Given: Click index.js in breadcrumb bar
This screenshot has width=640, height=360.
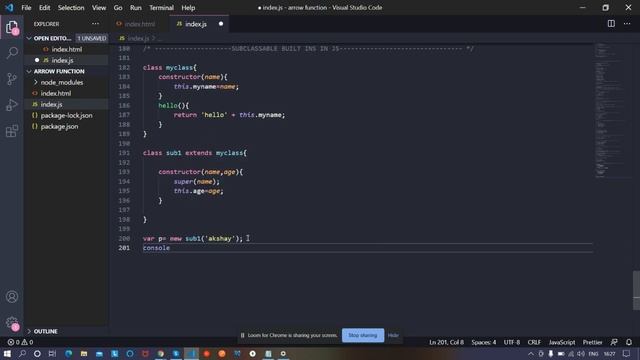Looking at the screenshot, I should (138, 38).
